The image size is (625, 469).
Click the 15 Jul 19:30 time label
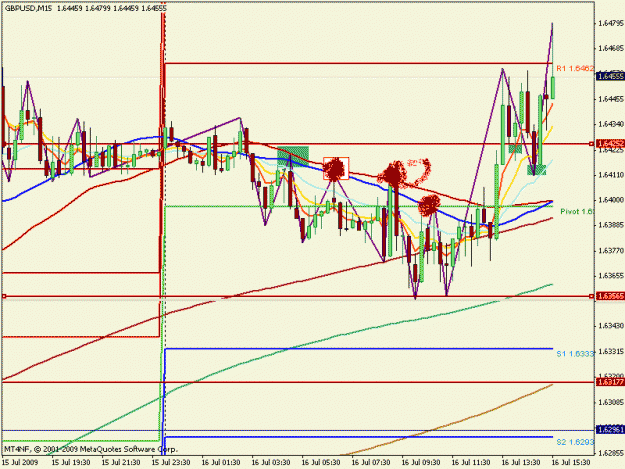click(71, 463)
